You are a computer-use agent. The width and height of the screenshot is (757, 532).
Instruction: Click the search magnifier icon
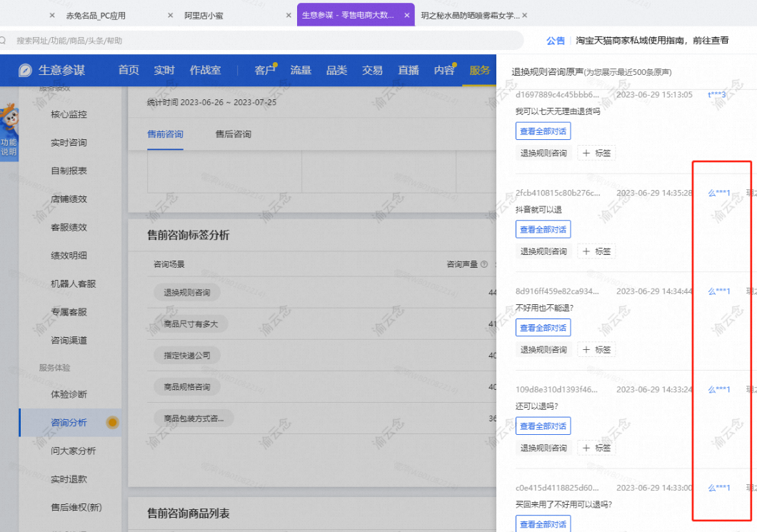2,41
